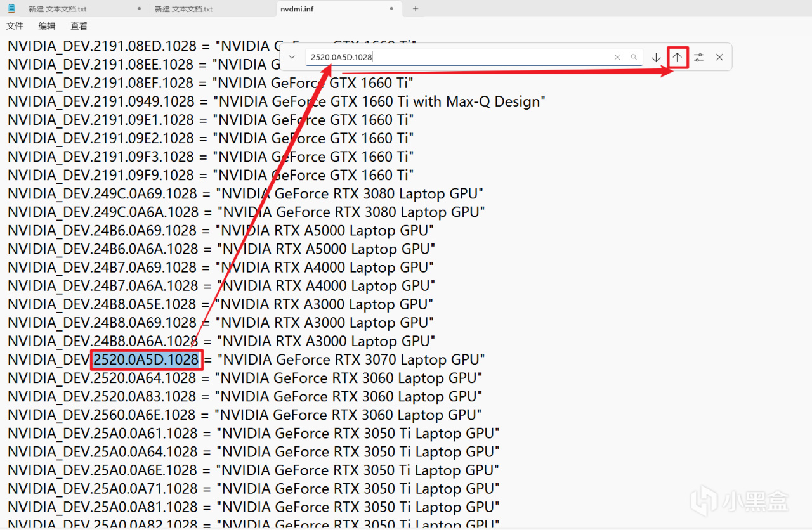This screenshot has height=530, width=812.
Task: Click the GTX 1660 Ti with Max-Q Design line
Action: (x=277, y=101)
